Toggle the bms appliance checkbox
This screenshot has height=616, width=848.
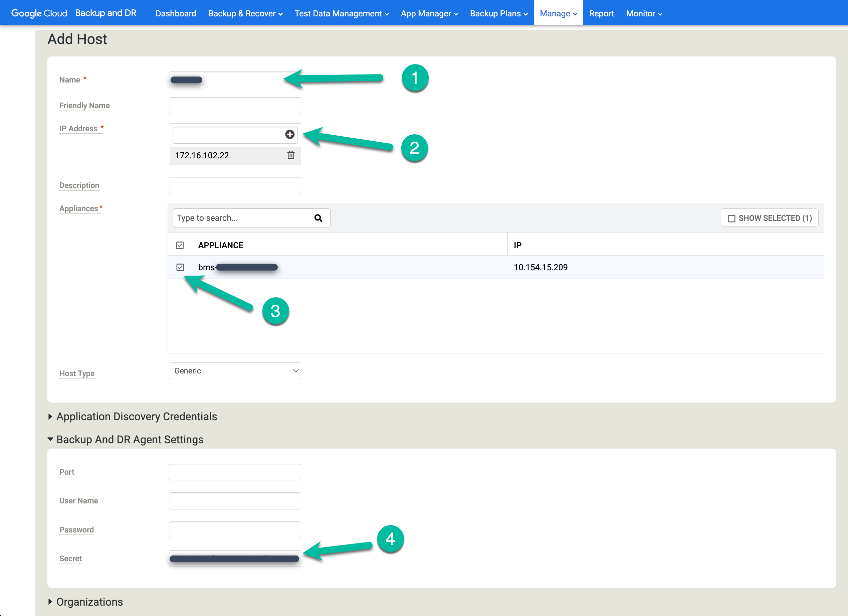[x=181, y=267]
